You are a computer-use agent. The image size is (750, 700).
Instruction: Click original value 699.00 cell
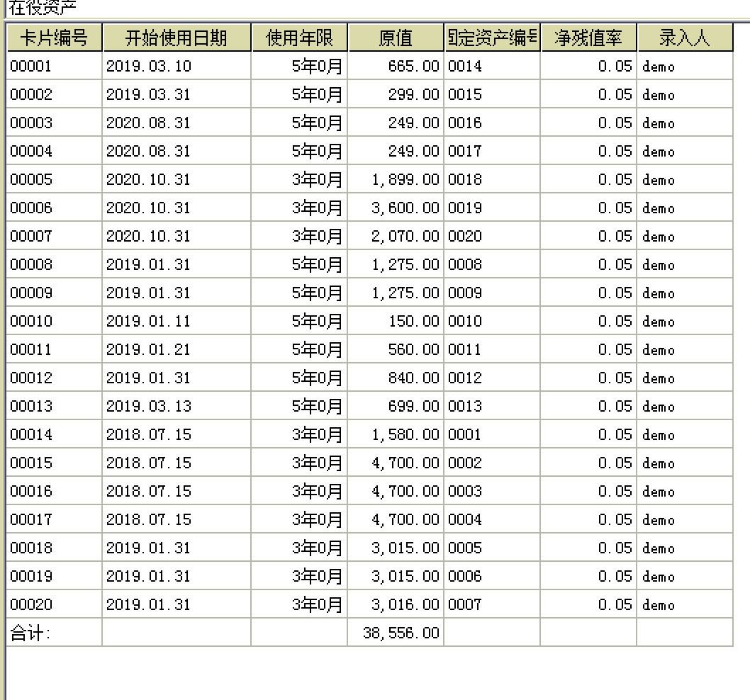tap(396, 406)
